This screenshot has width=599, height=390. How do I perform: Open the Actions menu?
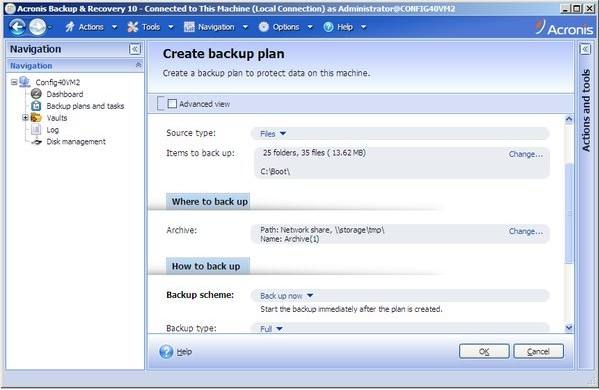tap(91, 27)
